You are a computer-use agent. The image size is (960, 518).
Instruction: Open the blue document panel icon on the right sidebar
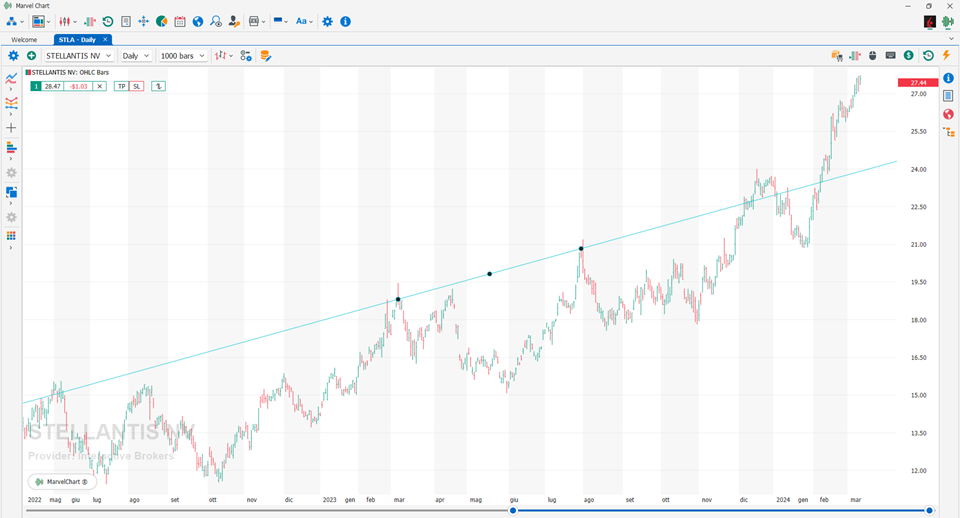(948, 96)
